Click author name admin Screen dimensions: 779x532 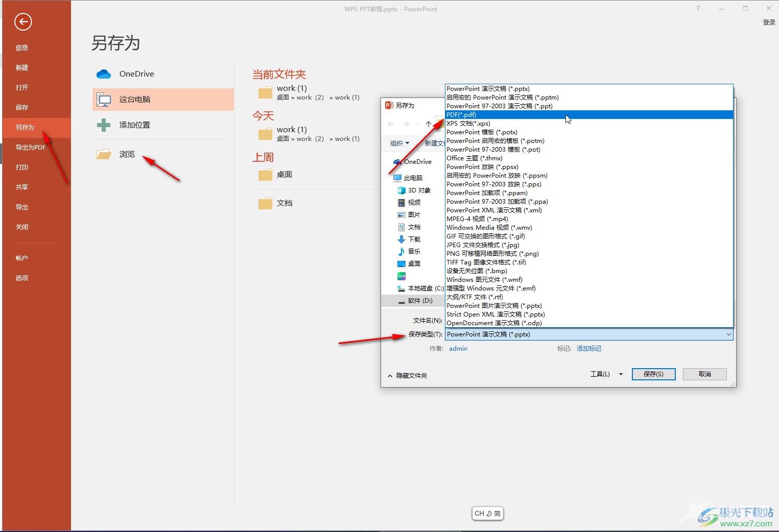point(458,349)
